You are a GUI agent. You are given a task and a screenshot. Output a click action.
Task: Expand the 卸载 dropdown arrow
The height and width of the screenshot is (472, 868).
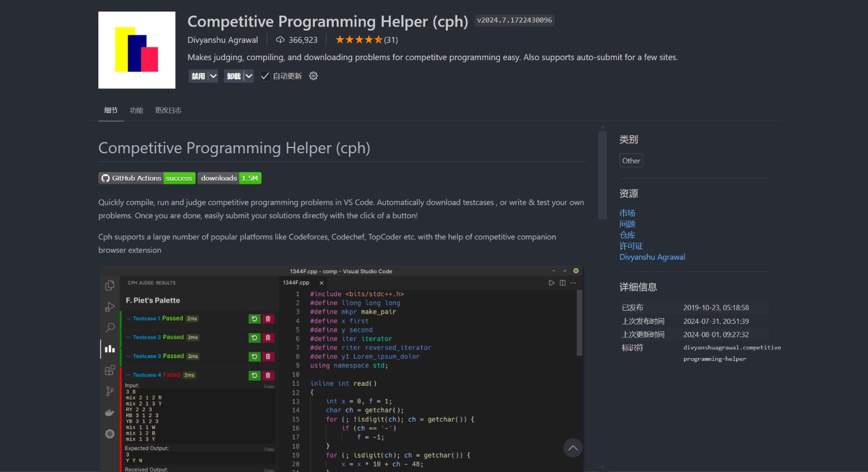[249, 76]
